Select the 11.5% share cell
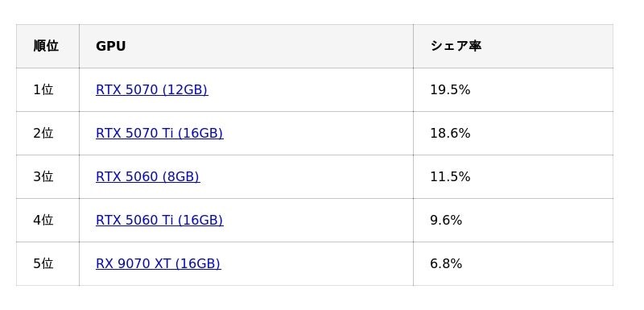Image resolution: width=644 pixels, height=310 pixels. 513,176
